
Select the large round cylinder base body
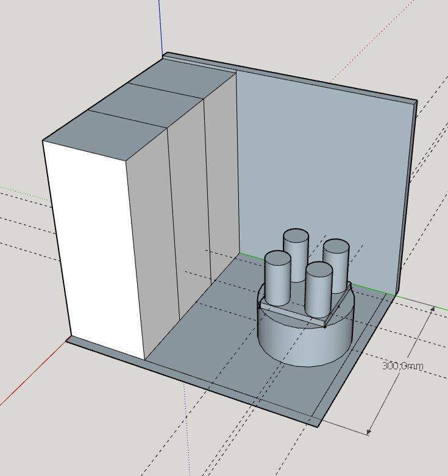pyautogui.click(x=305, y=338)
